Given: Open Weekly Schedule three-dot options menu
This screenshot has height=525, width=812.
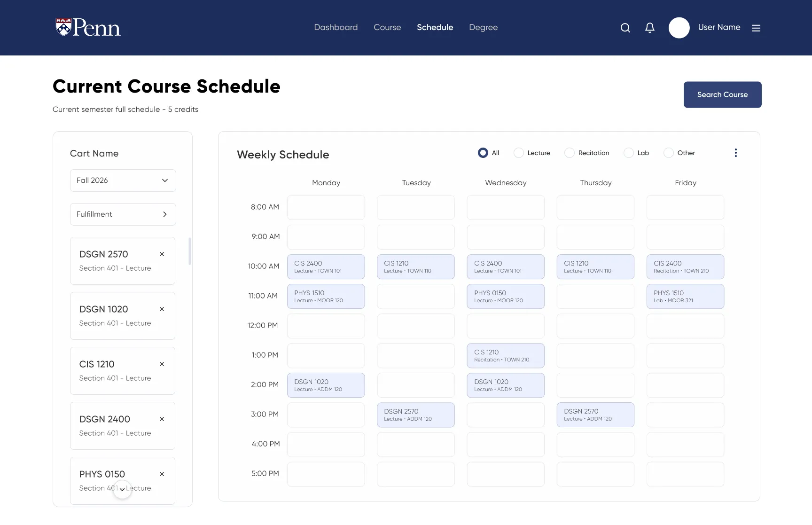Looking at the screenshot, I should [736, 153].
